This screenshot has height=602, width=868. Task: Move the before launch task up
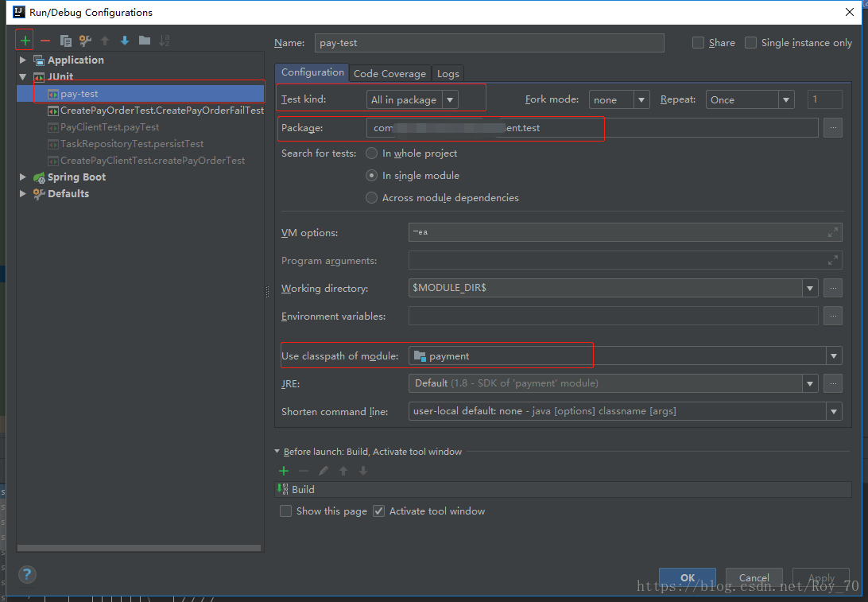pyautogui.click(x=343, y=471)
